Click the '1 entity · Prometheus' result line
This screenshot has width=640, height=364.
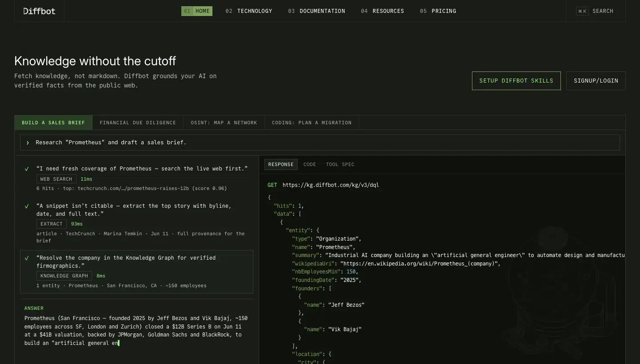(x=121, y=285)
